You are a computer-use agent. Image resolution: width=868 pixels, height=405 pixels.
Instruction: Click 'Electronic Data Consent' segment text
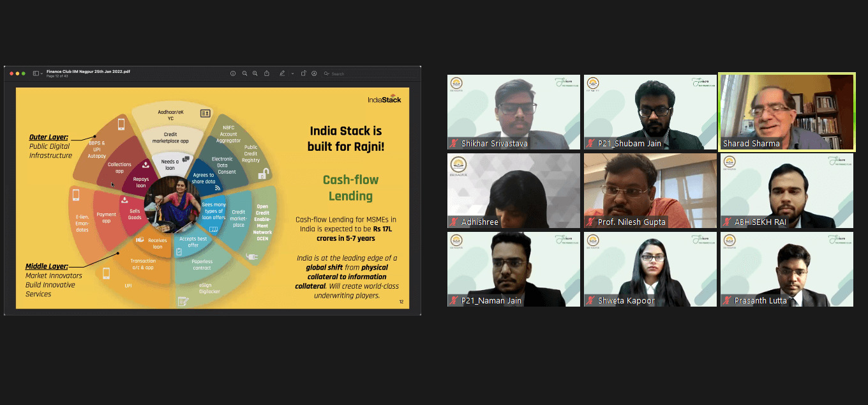(x=223, y=165)
